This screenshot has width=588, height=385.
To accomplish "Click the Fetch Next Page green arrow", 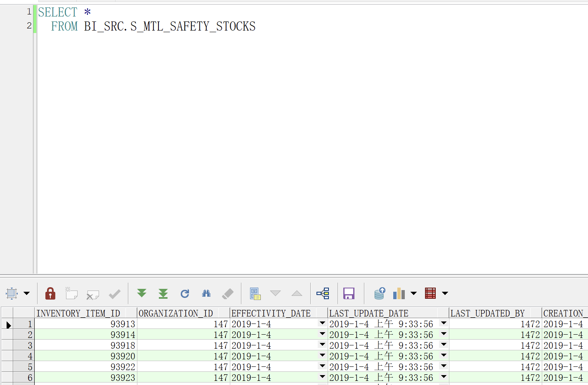I will coord(142,293).
